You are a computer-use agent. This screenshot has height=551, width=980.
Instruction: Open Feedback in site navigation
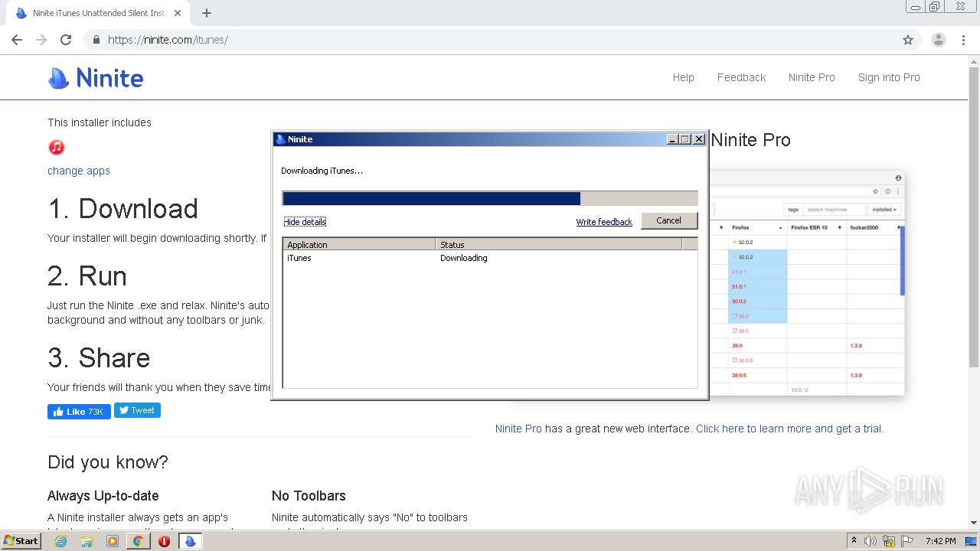(x=741, y=77)
